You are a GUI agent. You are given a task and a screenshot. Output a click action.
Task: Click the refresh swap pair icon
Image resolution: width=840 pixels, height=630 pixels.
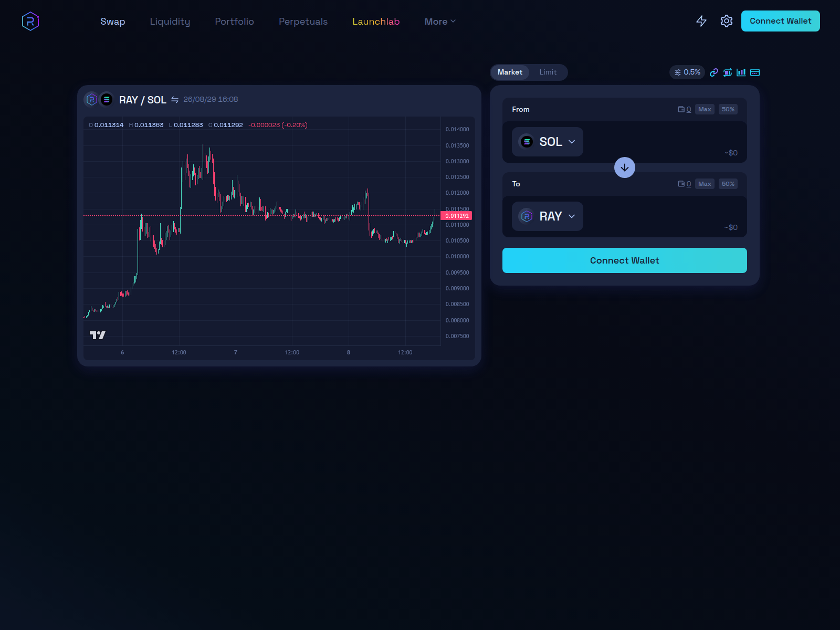[728, 72]
